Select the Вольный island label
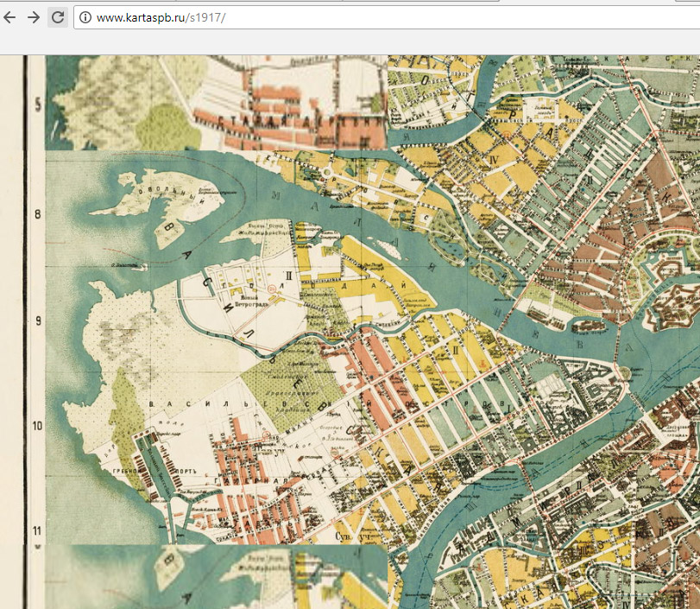This screenshot has height=609, width=700. tap(173, 197)
